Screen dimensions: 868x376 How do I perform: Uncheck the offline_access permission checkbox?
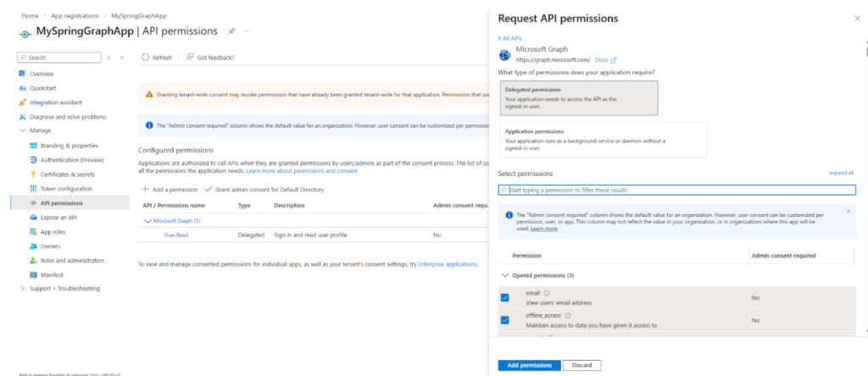pyautogui.click(x=505, y=319)
